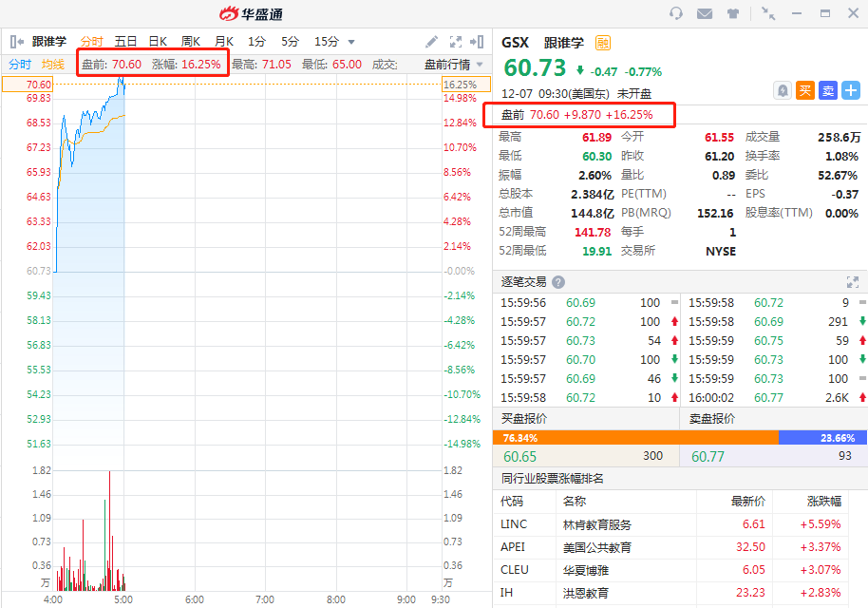
Task: Open the mail messages icon
Action: pyautogui.click(x=705, y=13)
